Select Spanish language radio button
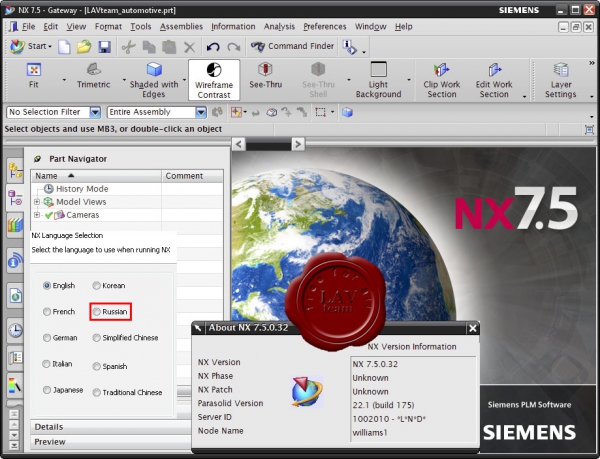 (x=96, y=366)
